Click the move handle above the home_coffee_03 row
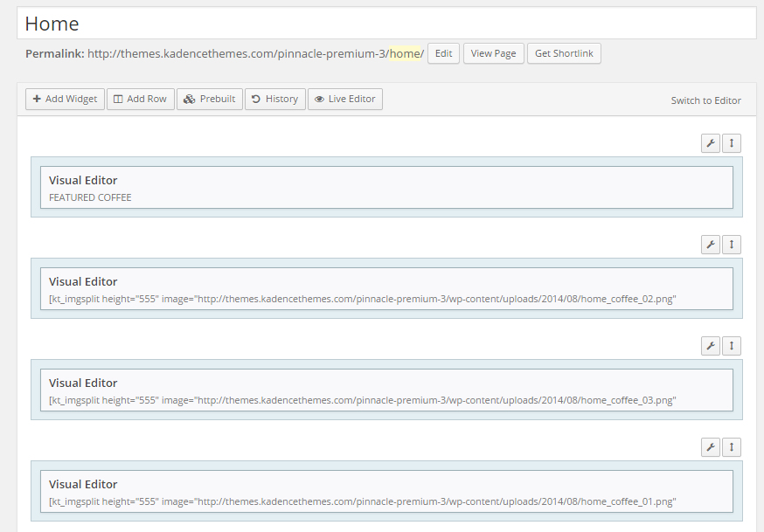764x532 pixels. tap(732, 346)
